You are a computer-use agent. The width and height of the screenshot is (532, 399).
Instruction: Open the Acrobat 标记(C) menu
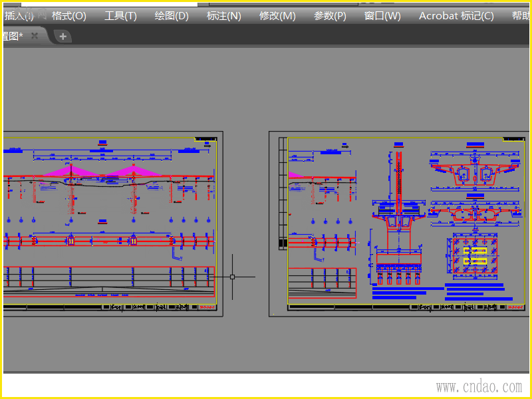[x=456, y=16]
